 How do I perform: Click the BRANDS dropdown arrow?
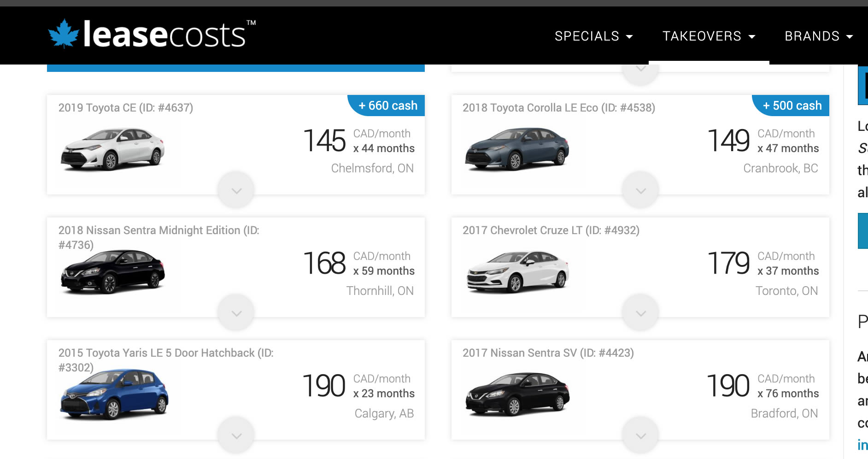[850, 36]
